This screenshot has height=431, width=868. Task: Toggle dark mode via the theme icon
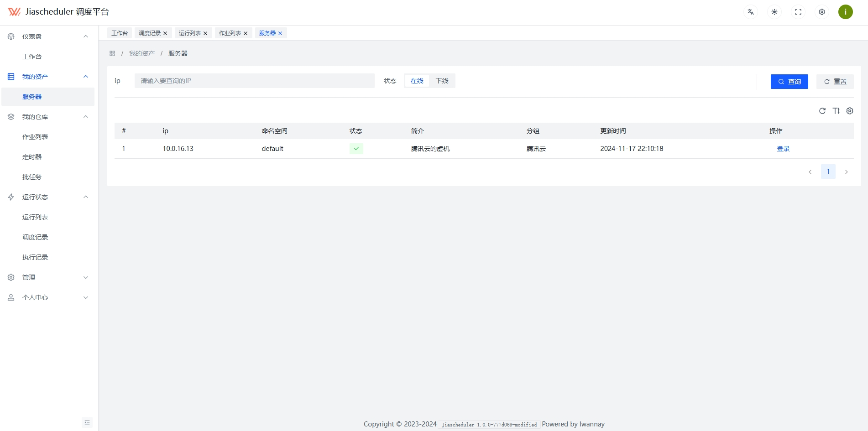pos(774,11)
